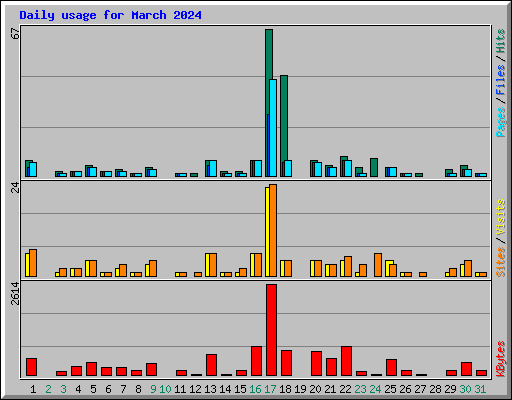Click green day '31' on the x-axis

point(480,389)
